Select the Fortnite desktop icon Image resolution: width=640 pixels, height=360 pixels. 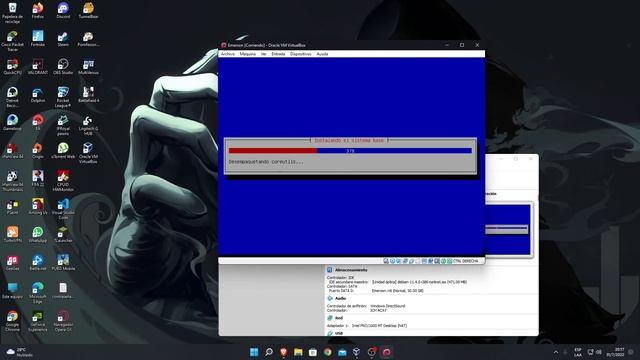coord(38,38)
